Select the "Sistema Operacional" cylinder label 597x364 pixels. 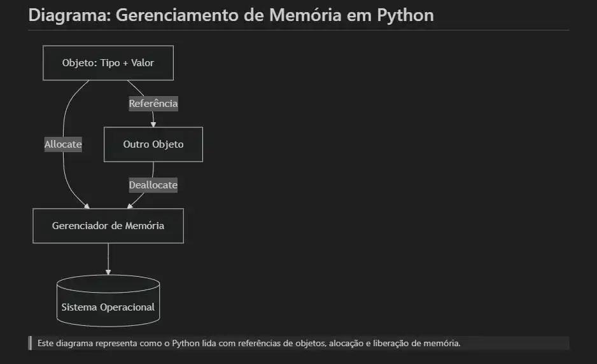point(108,307)
